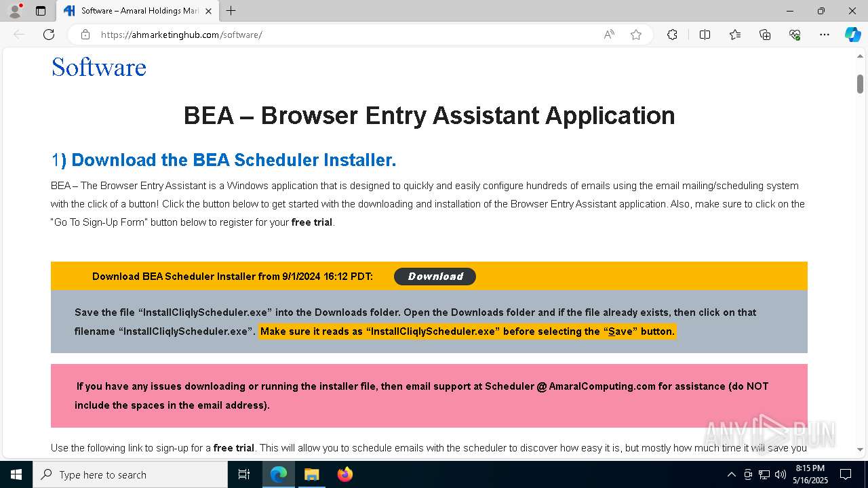This screenshot has height=488, width=868.
Task: View site information lock icon
Action: [85, 35]
